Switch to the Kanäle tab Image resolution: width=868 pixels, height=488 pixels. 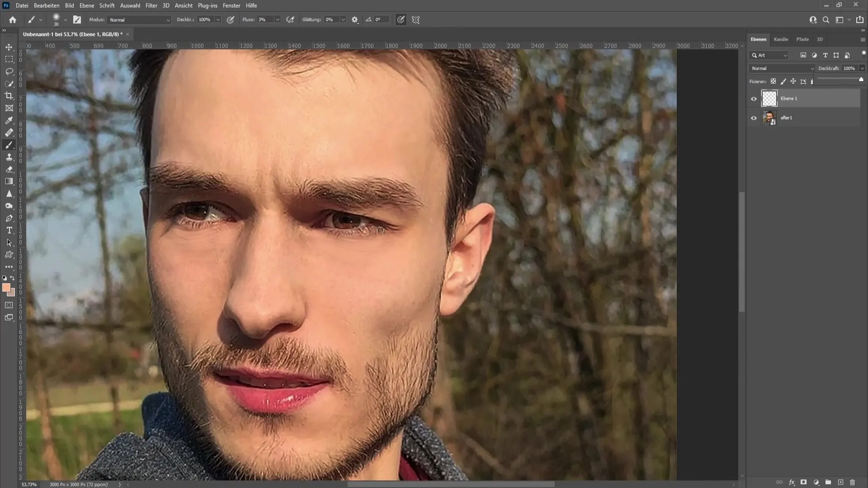click(782, 39)
